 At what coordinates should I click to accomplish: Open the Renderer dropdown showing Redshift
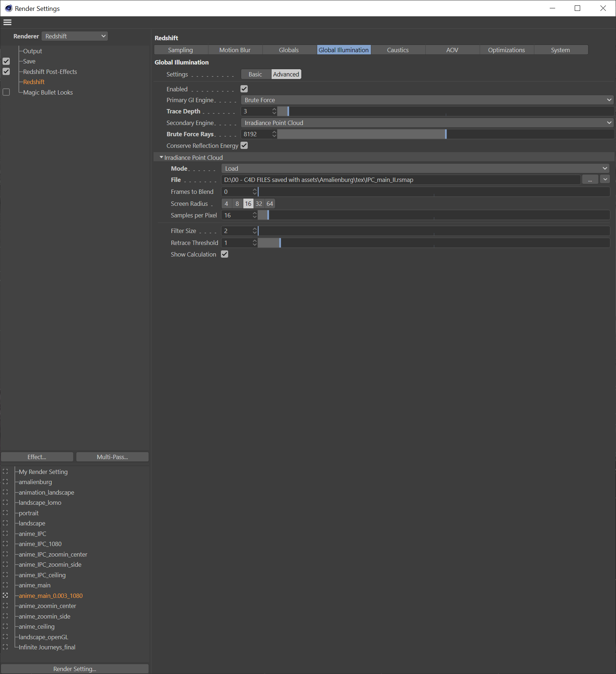coord(75,36)
